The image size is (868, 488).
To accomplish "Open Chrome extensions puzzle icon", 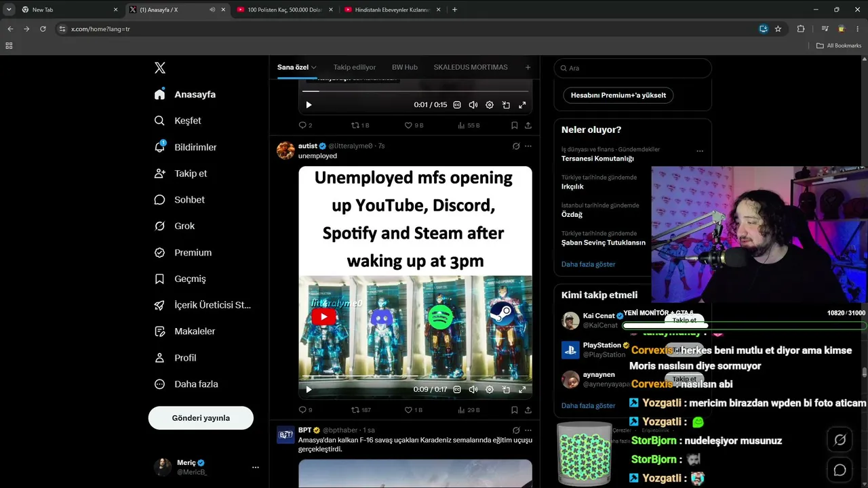I will pos(801,29).
